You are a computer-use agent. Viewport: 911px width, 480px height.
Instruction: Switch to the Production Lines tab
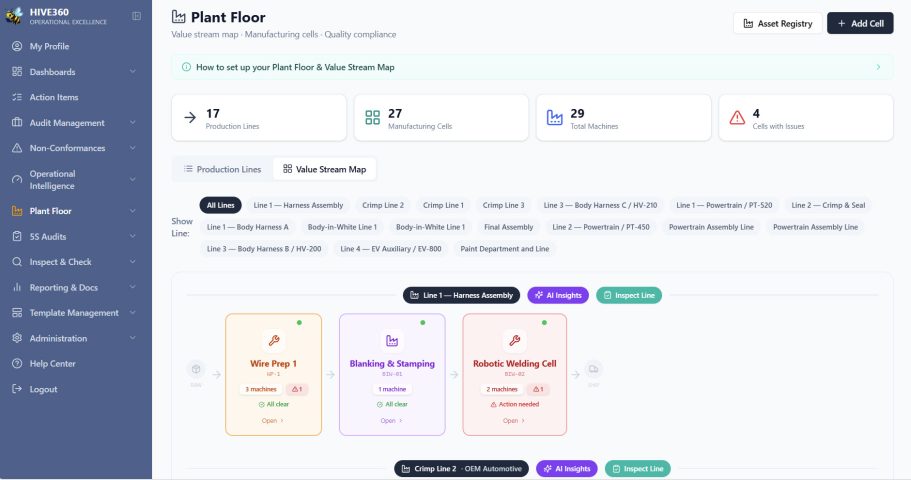pos(223,169)
